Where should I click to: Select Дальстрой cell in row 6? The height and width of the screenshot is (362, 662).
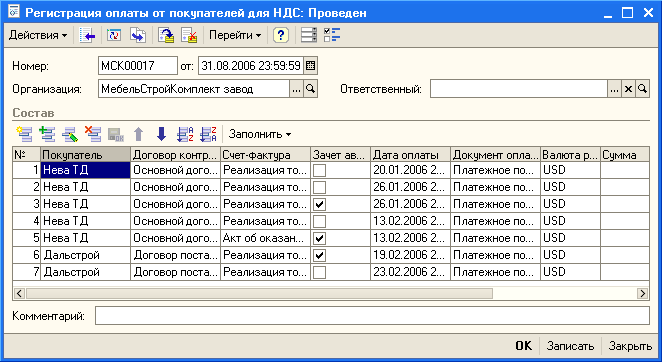pos(85,255)
